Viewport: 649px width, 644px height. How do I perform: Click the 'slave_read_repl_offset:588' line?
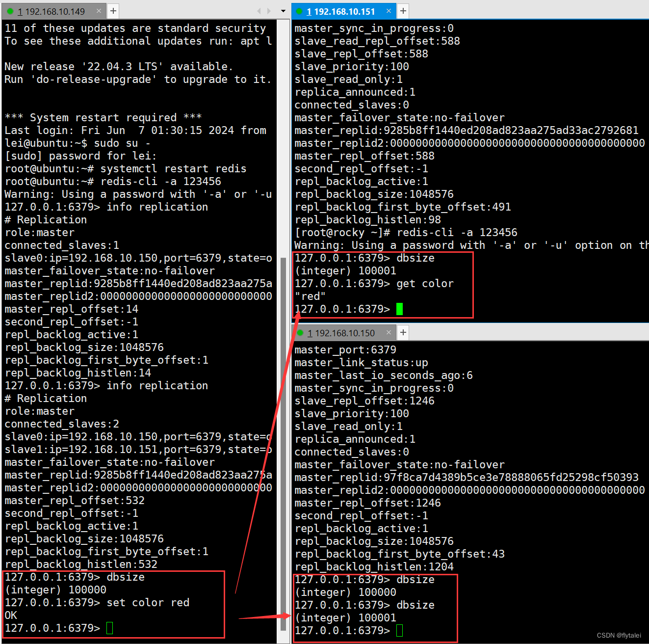[x=377, y=41]
